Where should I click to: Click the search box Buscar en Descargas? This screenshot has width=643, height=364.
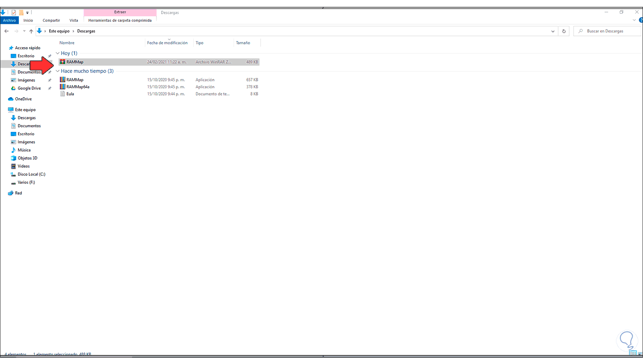[x=607, y=31]
